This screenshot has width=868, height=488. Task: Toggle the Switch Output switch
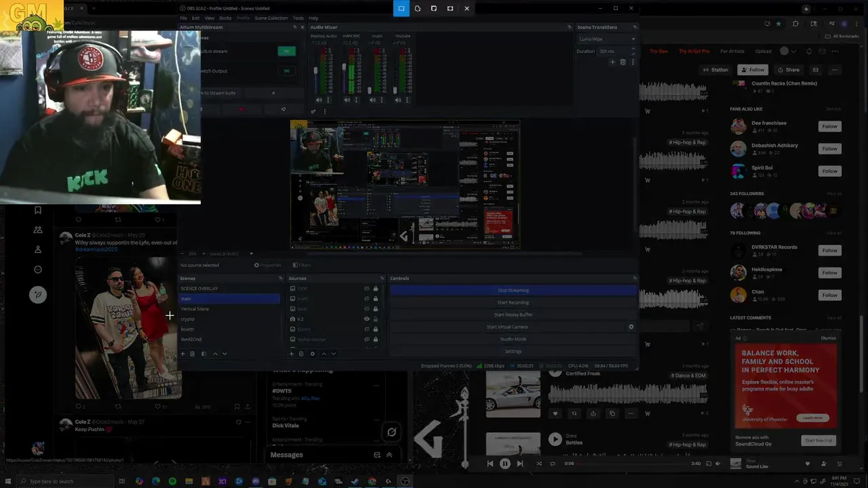287,70
